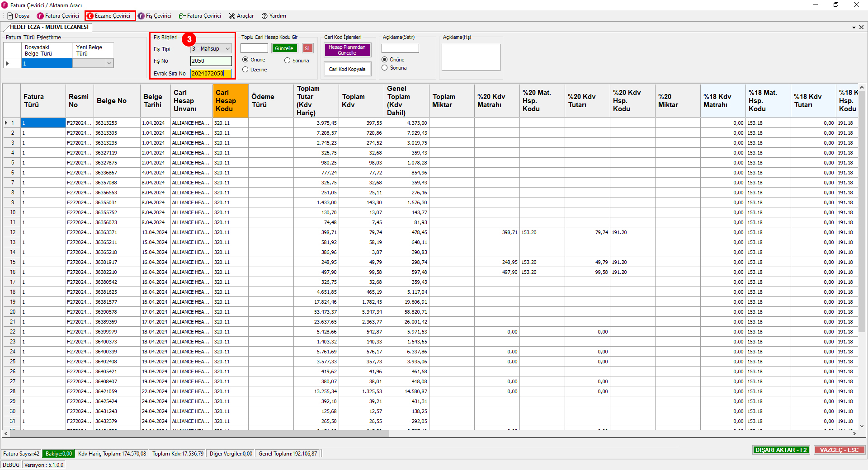Click the vertical scrollbar up arrow
Screen dimensions: 868x470
862,88
